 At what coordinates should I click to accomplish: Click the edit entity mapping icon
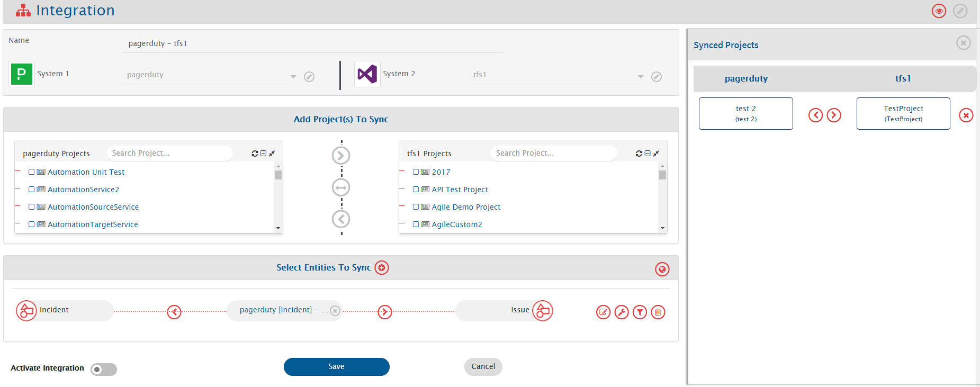point(603,312)
